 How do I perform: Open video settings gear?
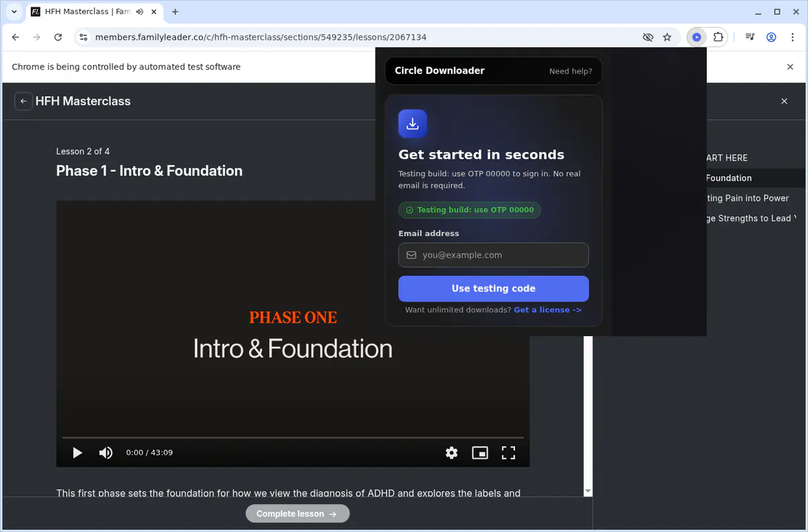[452, 453]
